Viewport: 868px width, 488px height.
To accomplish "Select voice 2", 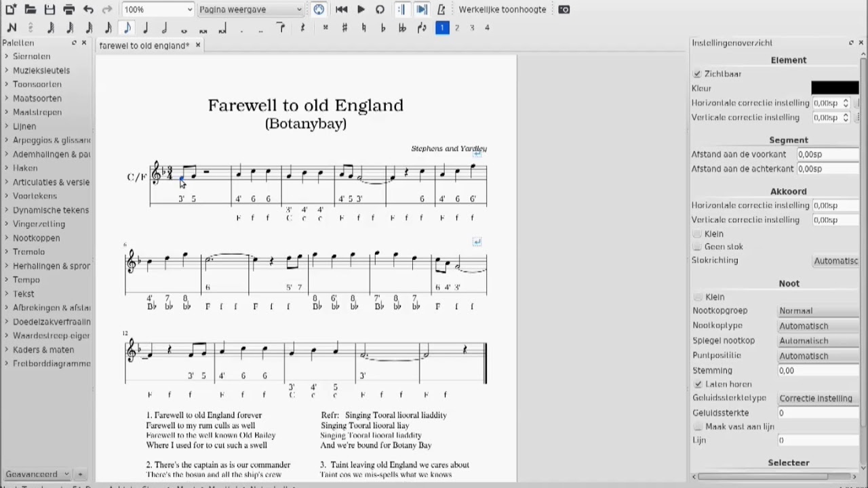I will click(x=457, y=28).
